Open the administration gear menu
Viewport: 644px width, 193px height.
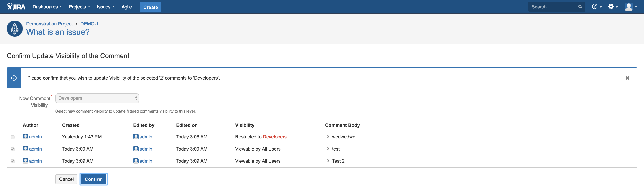(x=613, y=7)
